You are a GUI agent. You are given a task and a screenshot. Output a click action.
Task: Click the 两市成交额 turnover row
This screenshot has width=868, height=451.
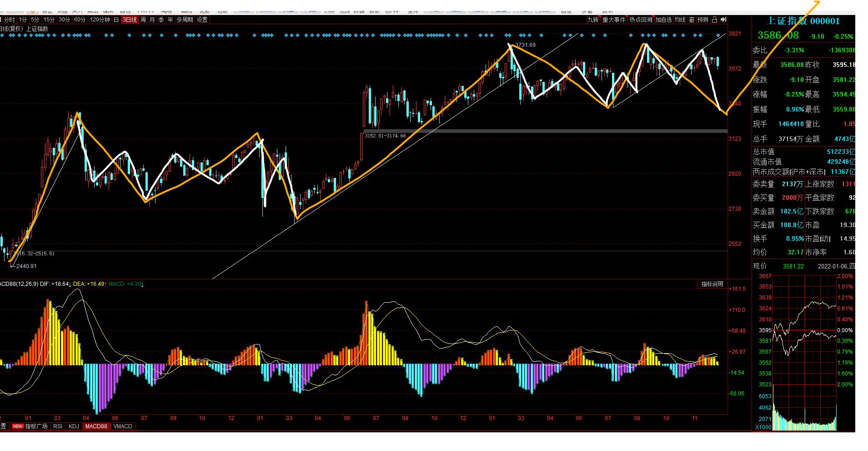[803, 172]
